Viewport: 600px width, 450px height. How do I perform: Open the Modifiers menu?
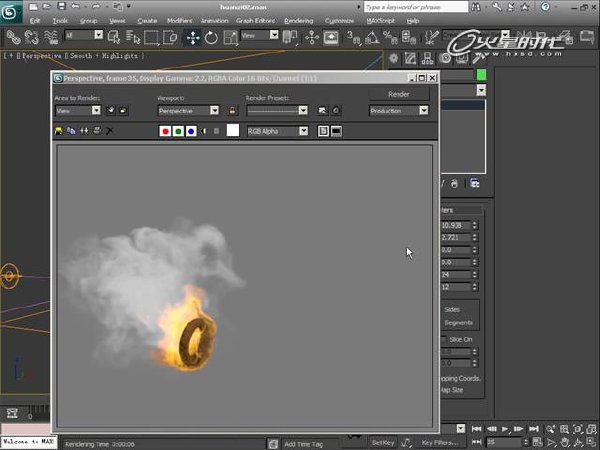179,21
